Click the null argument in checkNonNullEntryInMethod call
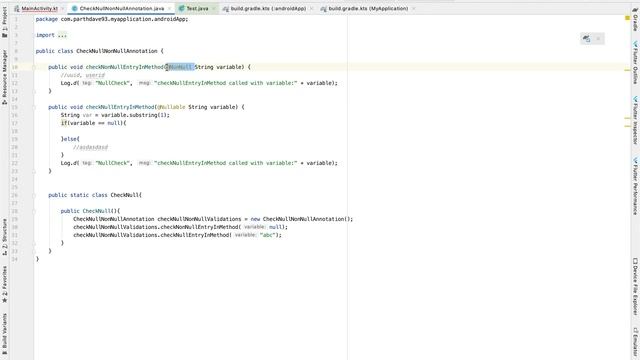Screen dimensions: 640x360 point(275,227)
